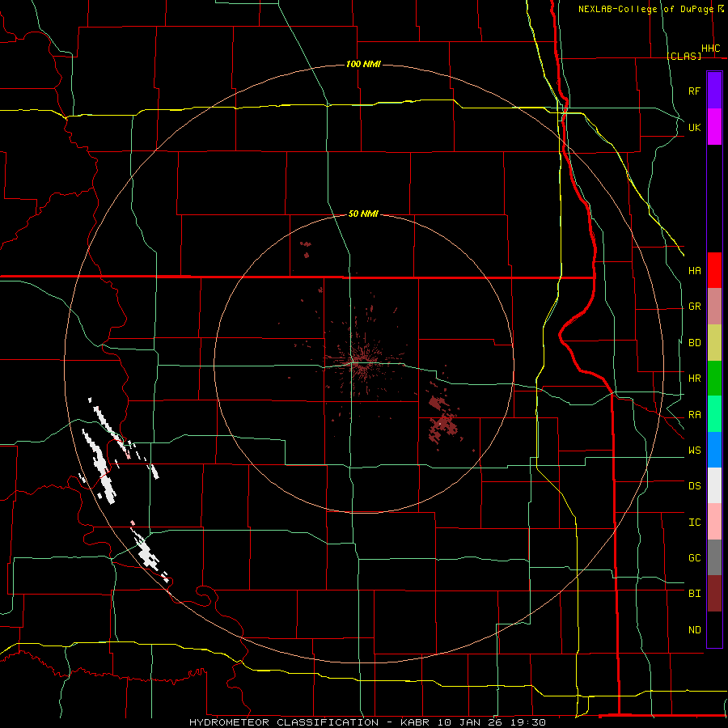The image size is (728, 728).
Task: Click the 100 NMI range ring label
Action: 363,64
